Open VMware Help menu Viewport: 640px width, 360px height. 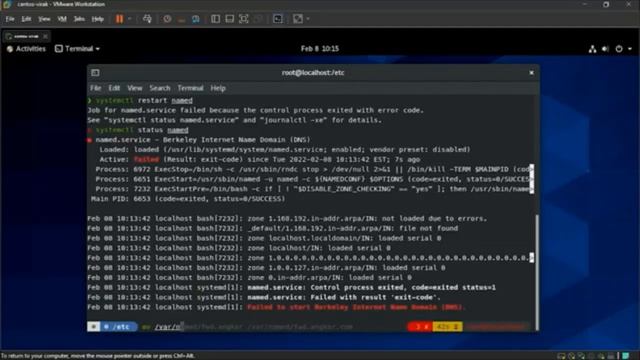[x=98, y=19]
